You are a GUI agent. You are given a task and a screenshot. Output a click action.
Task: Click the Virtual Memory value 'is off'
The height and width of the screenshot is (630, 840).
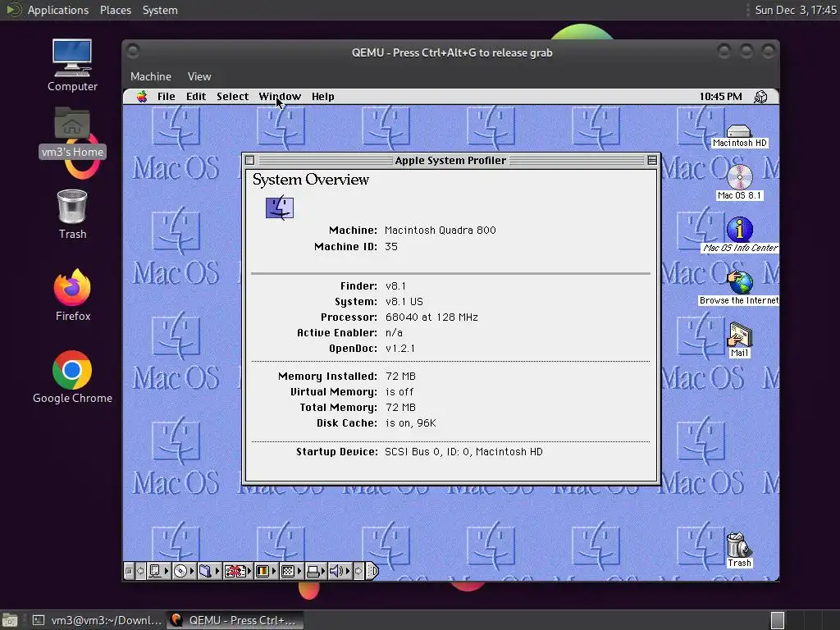pyautogui.click(x=399, y=391)
